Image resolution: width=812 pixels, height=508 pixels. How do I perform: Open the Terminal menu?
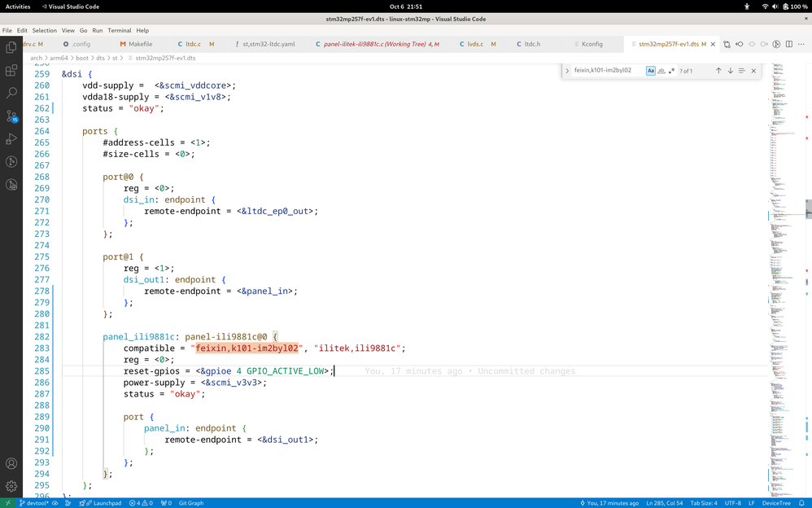point(119,30)
